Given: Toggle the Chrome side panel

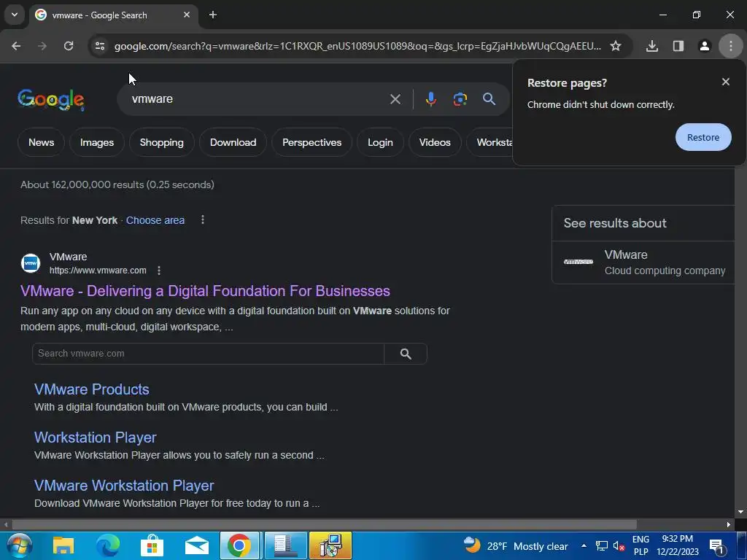Looking at the screenshot, I should pyautogui.click(x=678, y=46).
